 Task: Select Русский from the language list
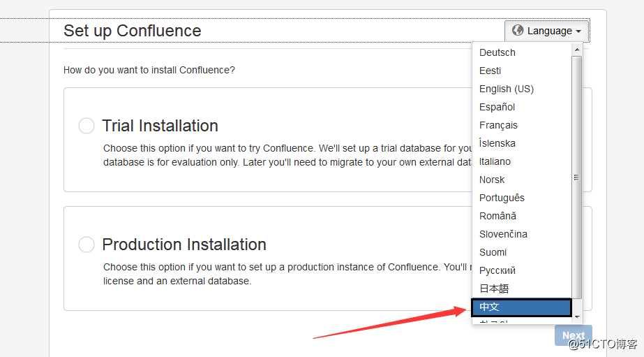tap(497, 270)
